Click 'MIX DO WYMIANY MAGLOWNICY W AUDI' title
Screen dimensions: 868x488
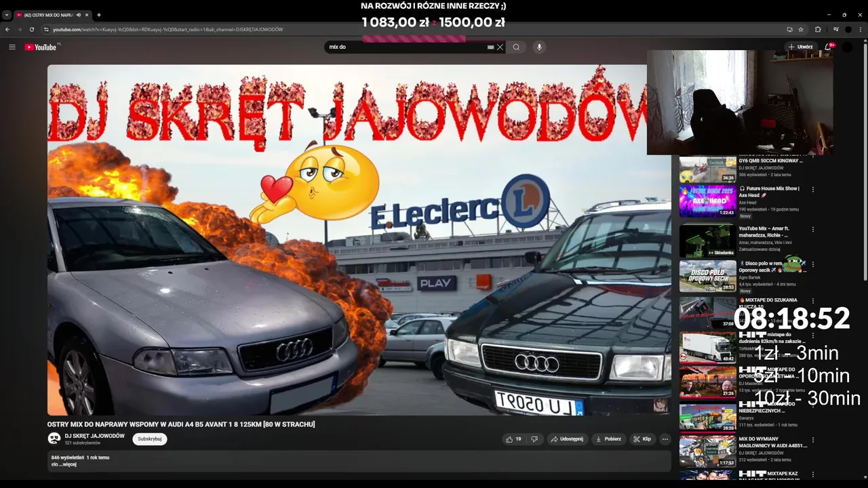click(x=773, y=442)
